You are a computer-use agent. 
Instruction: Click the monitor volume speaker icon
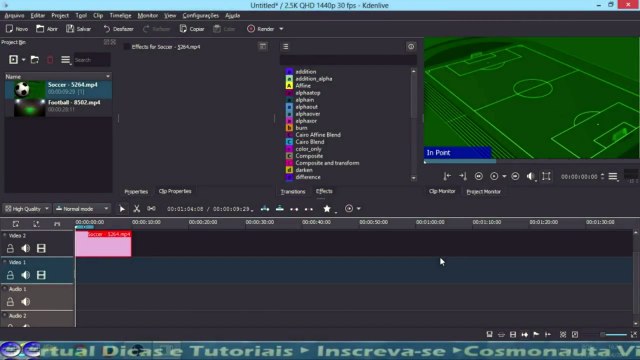(x=530, y=176)
